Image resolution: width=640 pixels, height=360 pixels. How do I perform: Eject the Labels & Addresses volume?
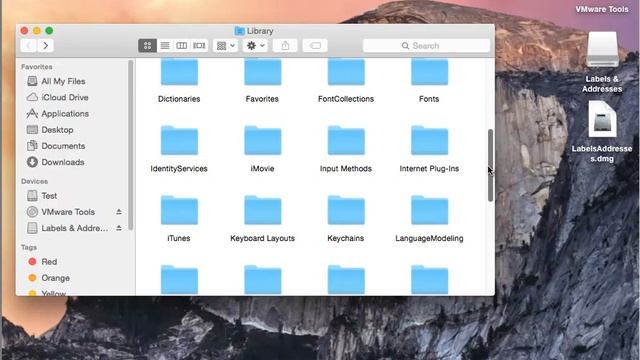coord(119,228)
